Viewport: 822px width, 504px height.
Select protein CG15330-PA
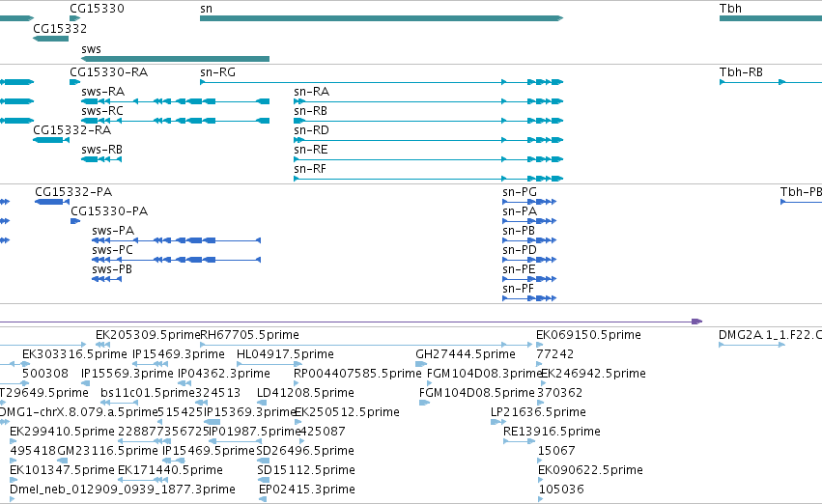75,221
